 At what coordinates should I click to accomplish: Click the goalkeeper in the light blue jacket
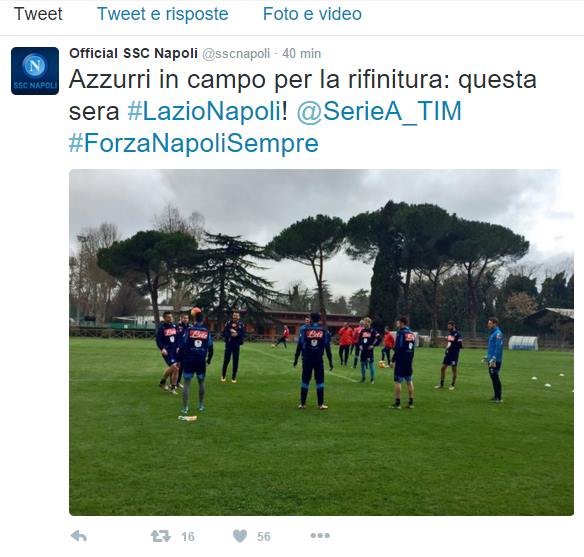pos(495,360)
